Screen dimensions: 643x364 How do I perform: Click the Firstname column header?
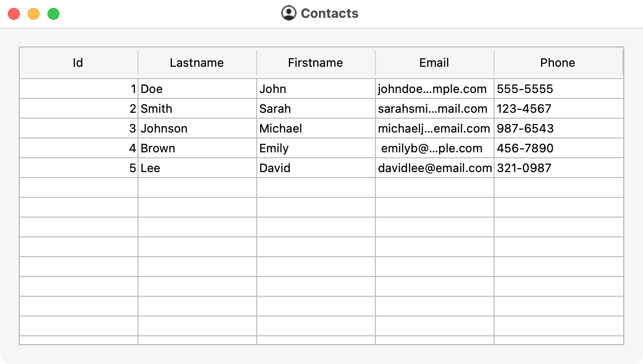316,63
